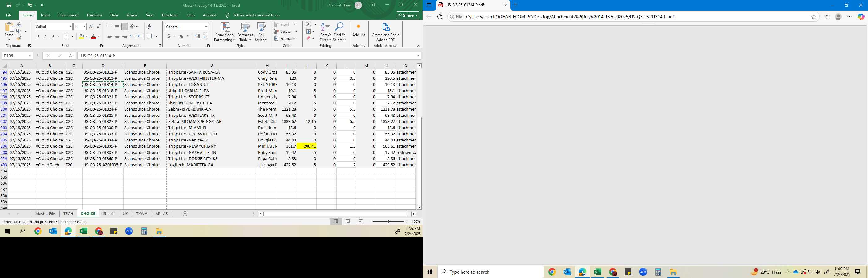The image size is (868, 278).
Task: Open the TXWH sheet tab
Action: click(142, 214)
